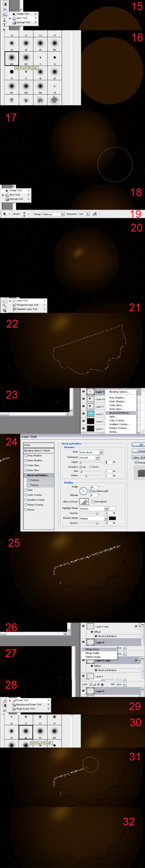The width and height of the screenshot is (145, 868).
Task: Open the Brush preset picker arrow in options bar
Action: tap(29, 214)
